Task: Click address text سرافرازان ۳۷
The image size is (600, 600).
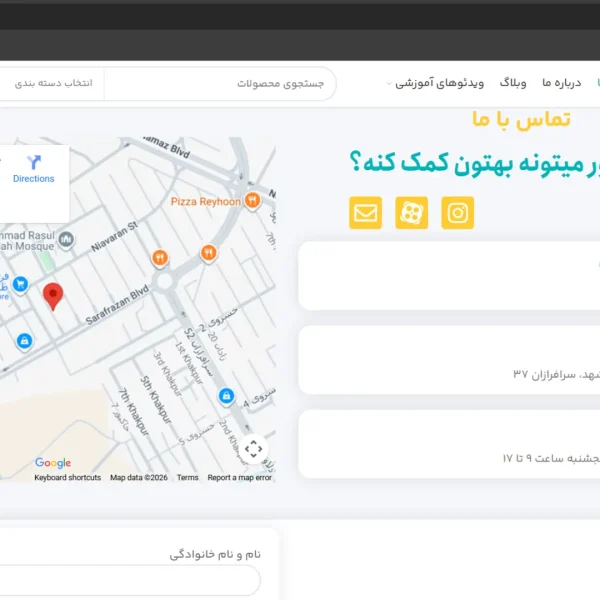Action: pyautogui.click(x=544, y=374)
